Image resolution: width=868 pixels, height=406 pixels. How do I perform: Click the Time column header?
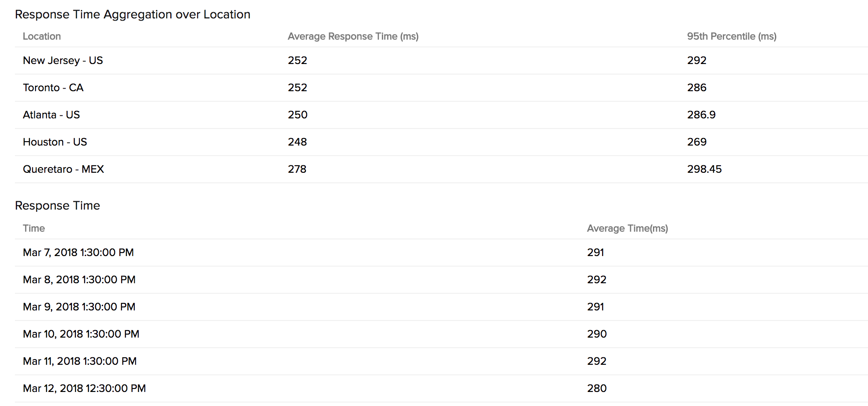point(34,228)
